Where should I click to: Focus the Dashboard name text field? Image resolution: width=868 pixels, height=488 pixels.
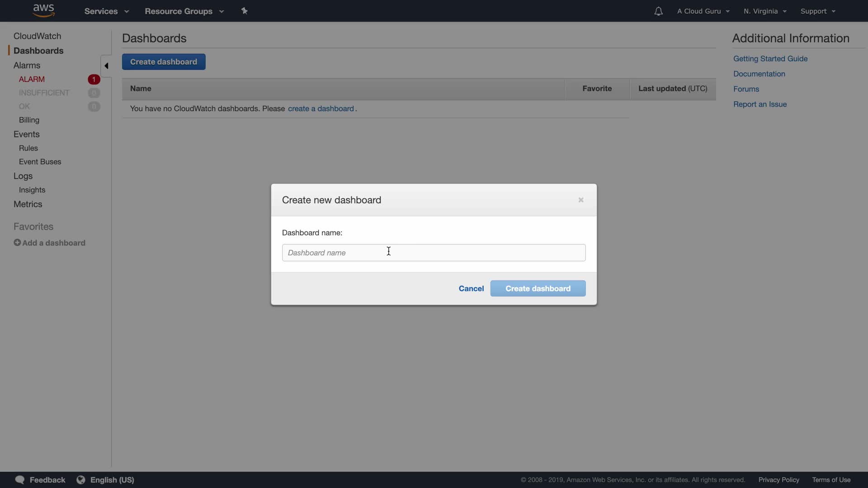coord(434,253)
